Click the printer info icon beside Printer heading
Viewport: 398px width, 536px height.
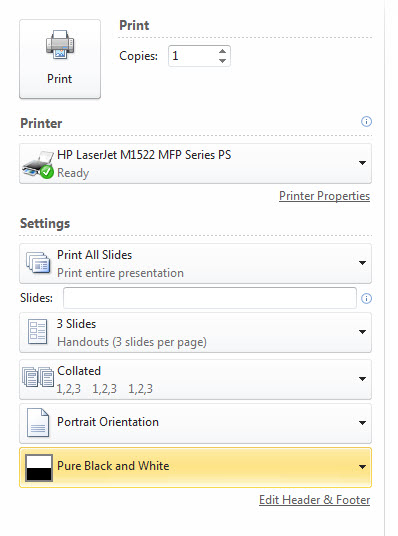(366, 121)
